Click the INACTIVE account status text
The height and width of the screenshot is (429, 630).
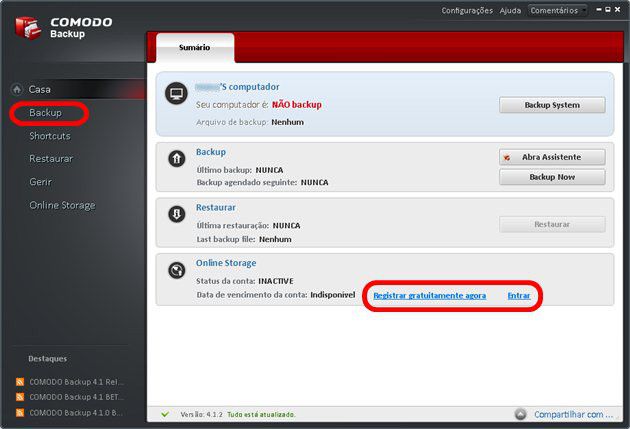pos(276,281)
